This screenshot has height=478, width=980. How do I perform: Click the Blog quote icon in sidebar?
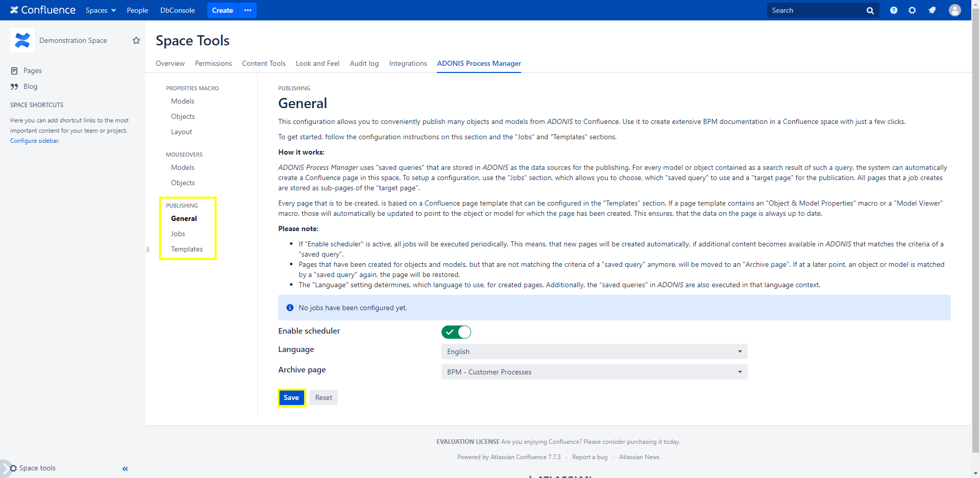click(14, 87)
